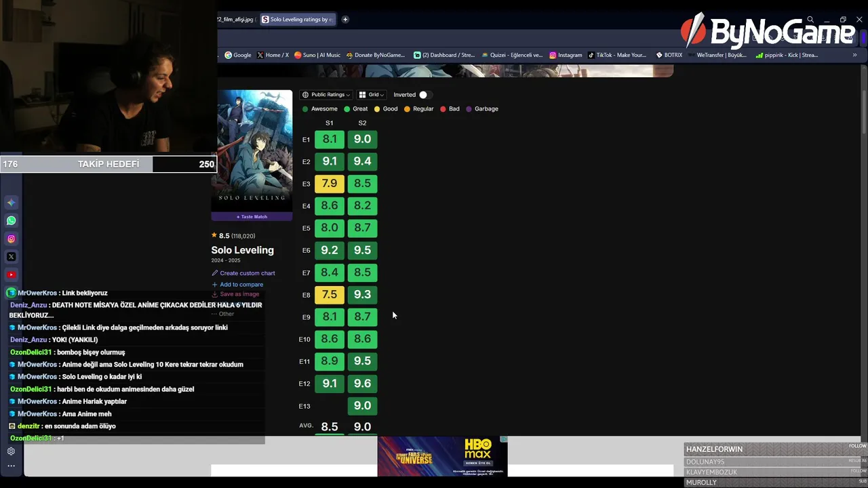Click the plus icon beside Add to compare
Image resolution: width=868 pixels, height=488 pixels.
[214, 285]
